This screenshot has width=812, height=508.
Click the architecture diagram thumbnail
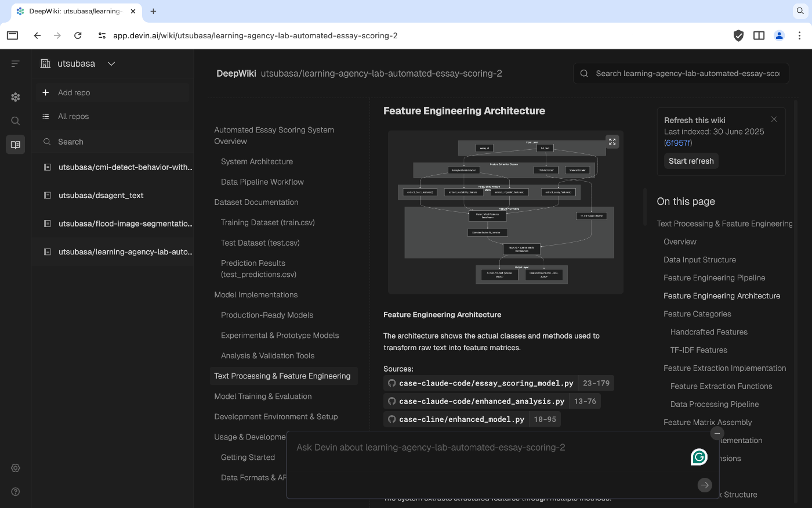pyautogui.click(x=505, y=212)
